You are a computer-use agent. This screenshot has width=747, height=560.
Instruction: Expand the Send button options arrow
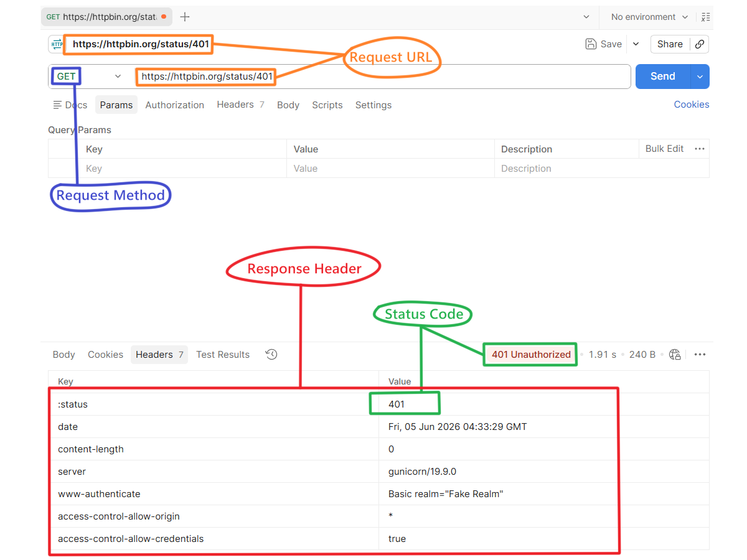[700, 77]
